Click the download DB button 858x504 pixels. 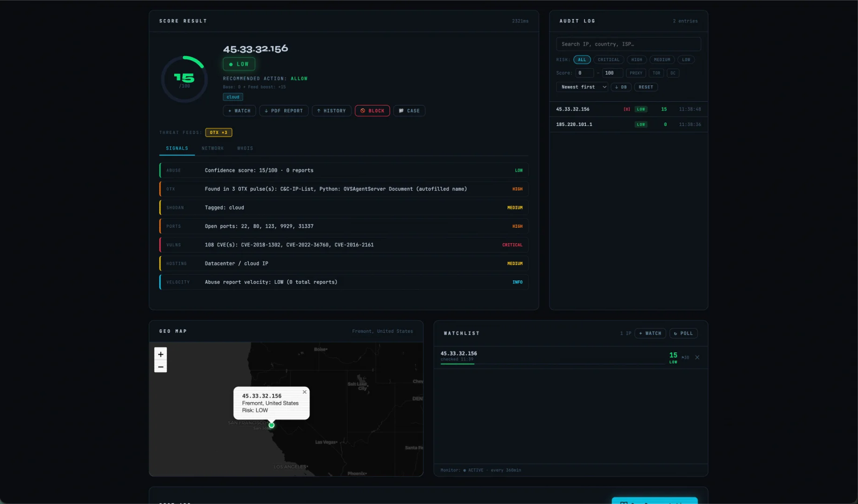(621, 87)
